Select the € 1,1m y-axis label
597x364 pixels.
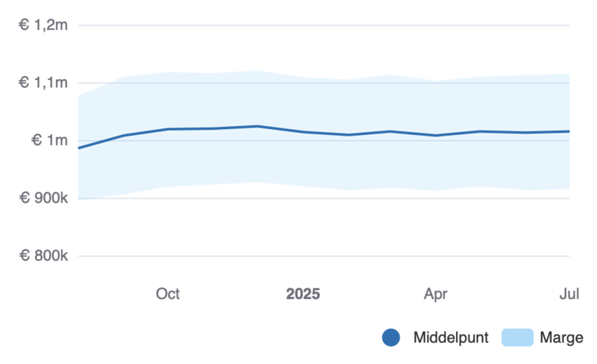(x=44, y=83)
